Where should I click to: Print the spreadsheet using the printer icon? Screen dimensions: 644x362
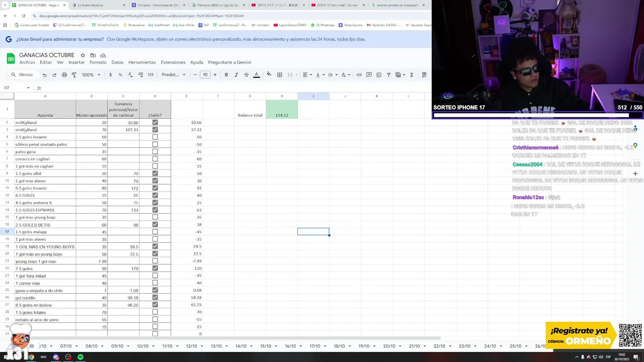pos(64,75)
